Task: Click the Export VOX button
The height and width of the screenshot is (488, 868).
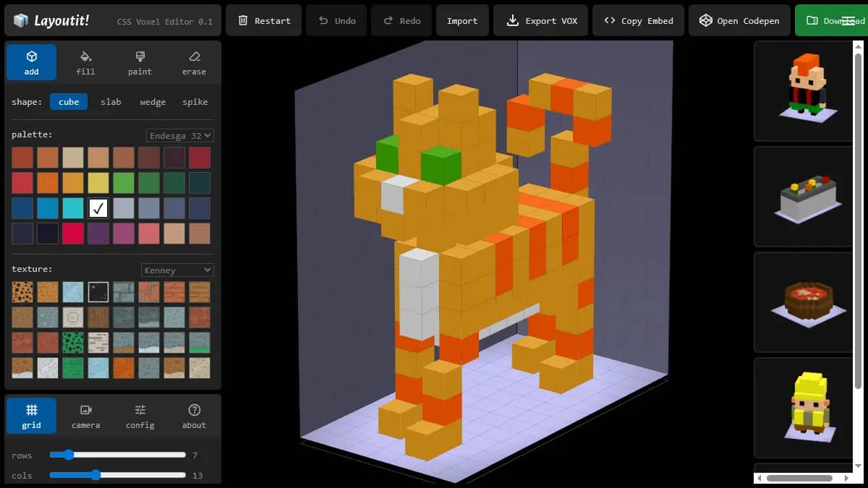Action: point(541,20)
